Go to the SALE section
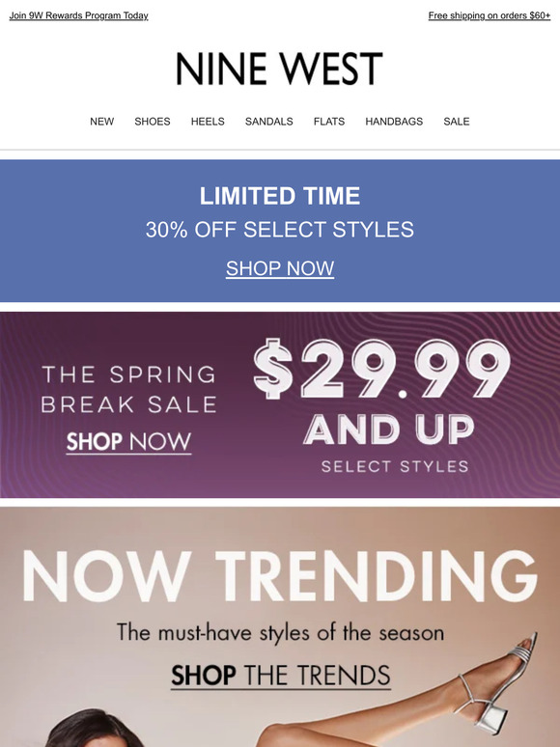 tap(456, 122)
